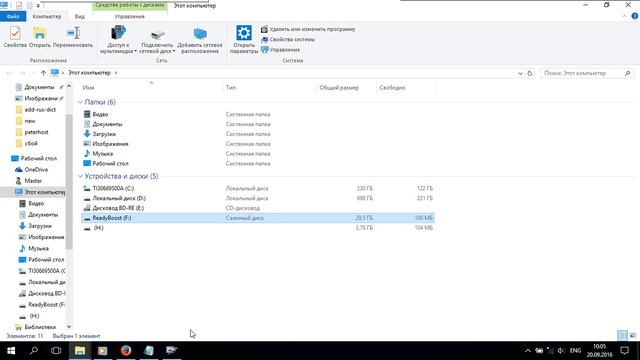
Task: Open pinned Документы in Quick access sidebar
Action: point(39,87)
